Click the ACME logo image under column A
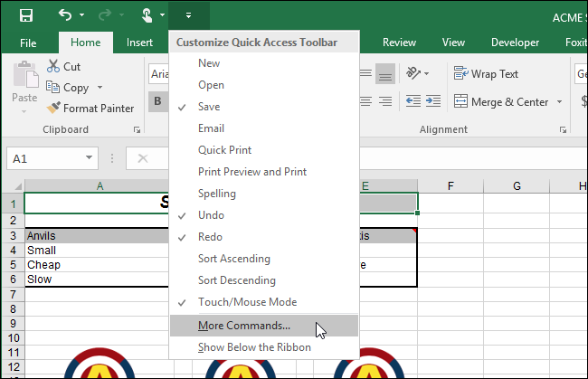This screenshot has height=379, width=588. [100, 363]
